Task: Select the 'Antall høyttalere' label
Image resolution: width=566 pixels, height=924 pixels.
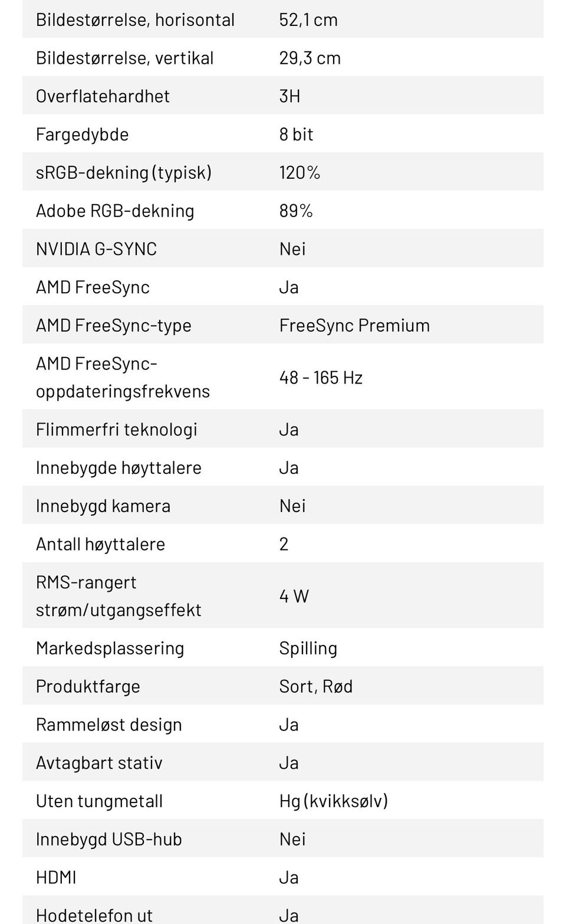Action: [100, 544]
